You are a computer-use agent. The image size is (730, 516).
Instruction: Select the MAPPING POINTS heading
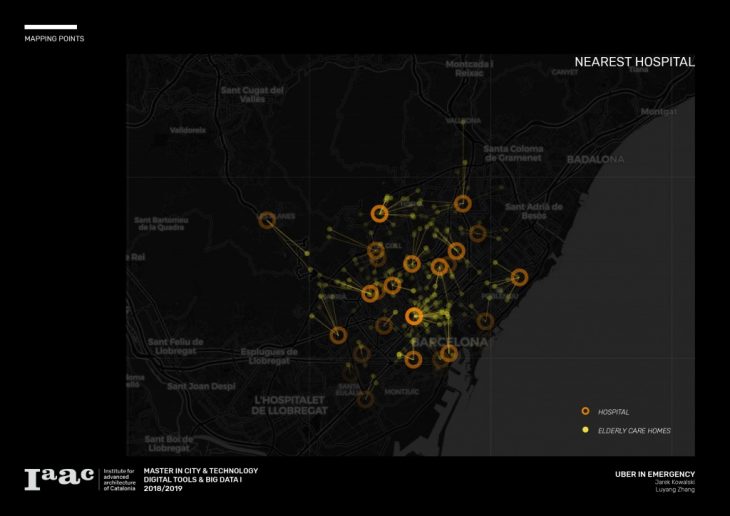54,39
